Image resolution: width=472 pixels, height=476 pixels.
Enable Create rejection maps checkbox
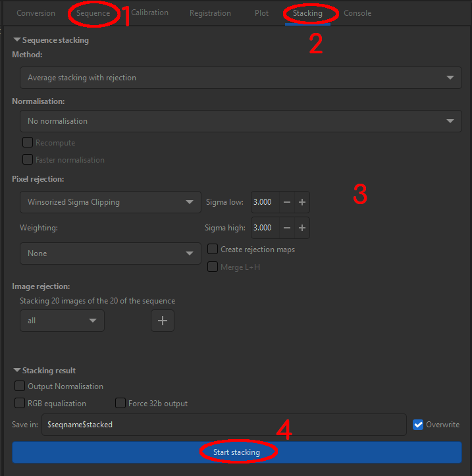pyautogui.click(x=213, y=250)
